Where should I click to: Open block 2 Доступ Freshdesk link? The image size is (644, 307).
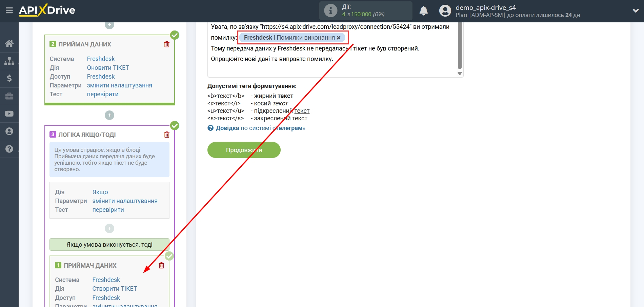(x=101, y=77)
